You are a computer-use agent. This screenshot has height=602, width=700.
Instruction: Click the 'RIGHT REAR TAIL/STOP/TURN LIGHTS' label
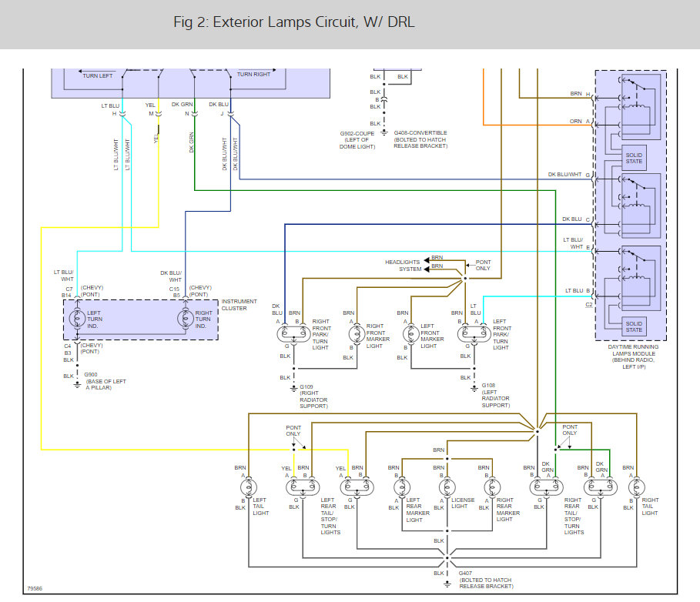tap(574, 516)
